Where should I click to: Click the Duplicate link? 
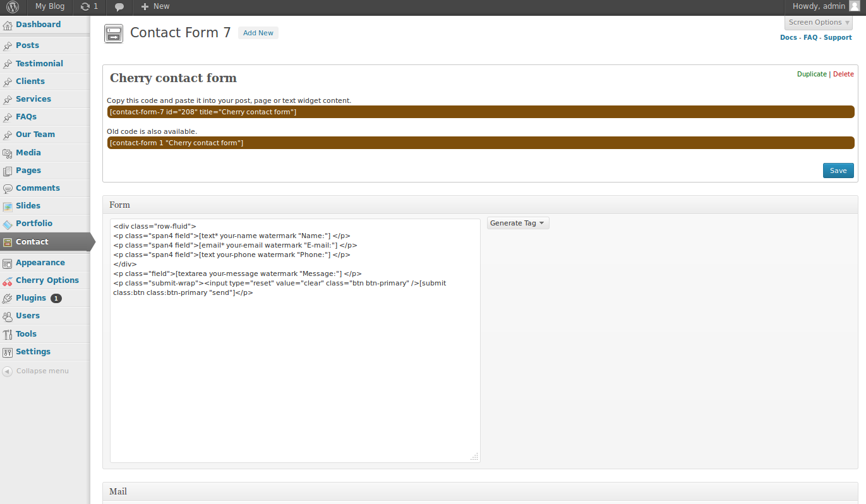tap(812, 74)
